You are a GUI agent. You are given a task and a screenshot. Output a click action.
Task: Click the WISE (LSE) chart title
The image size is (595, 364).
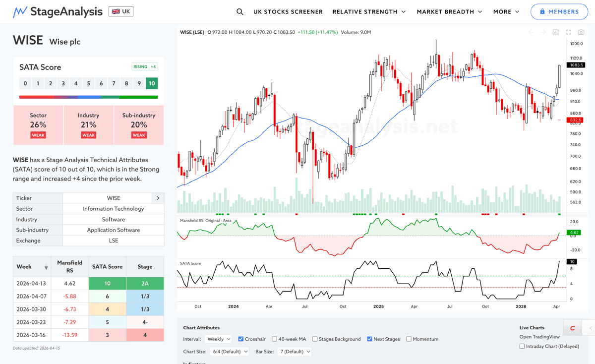[x=192, y=32]
